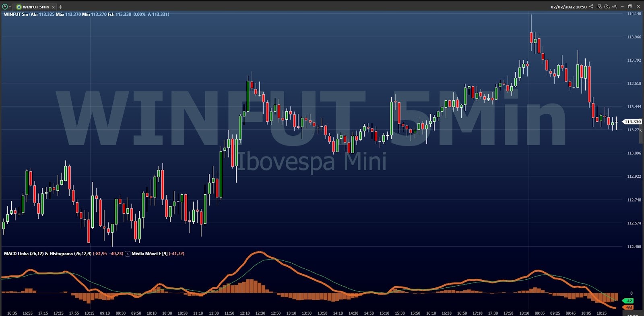Expand the dropdown arrow beside the clock icon

10,7
